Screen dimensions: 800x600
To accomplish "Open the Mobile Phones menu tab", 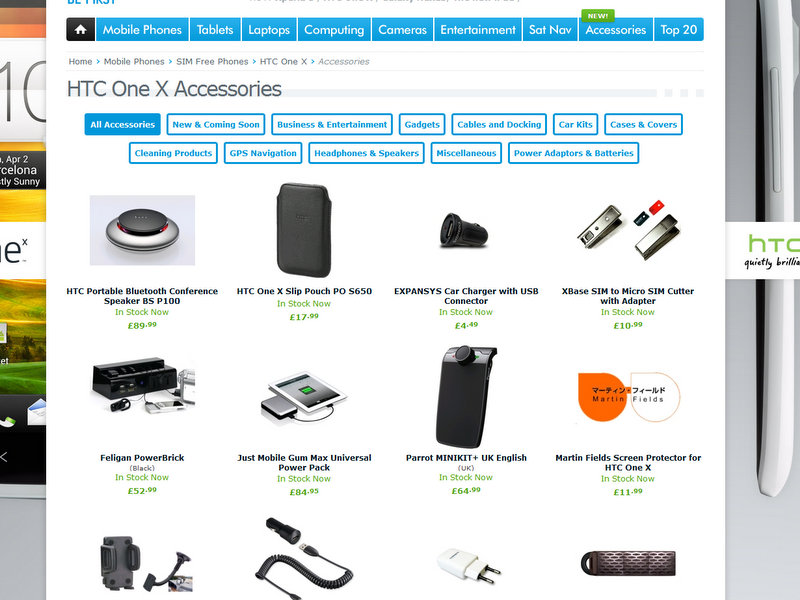I will [x=142, y=30].
